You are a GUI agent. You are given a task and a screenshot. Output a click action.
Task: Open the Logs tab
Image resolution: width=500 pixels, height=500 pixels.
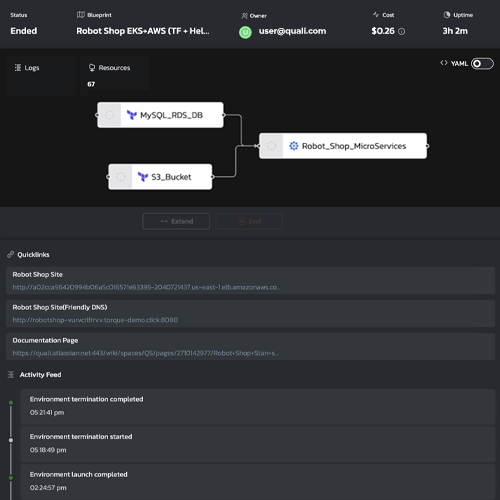tap(41, 76)
